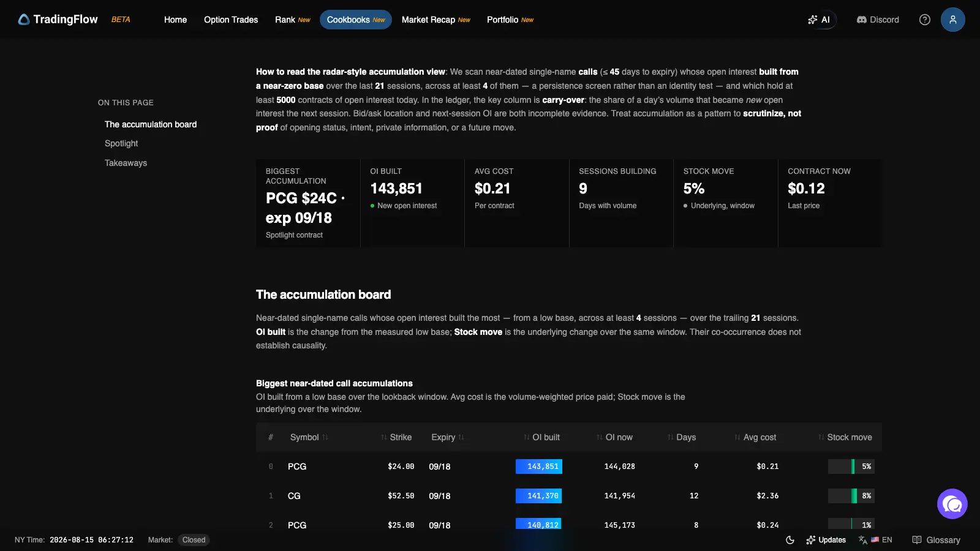Click the PCG symbol in the $24.00 row
This screenshot has width=980, height=551.
tap(297, 467)
